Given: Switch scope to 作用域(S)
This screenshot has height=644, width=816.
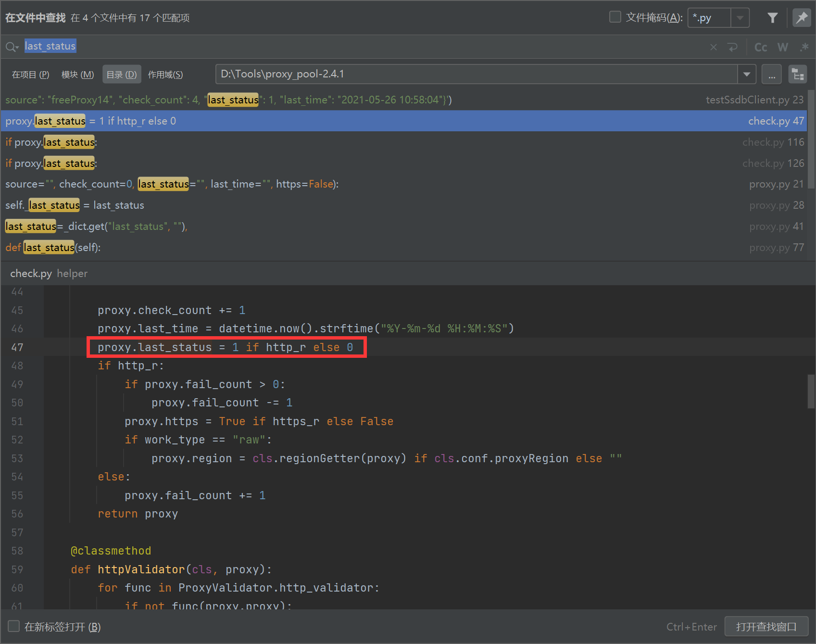Looking at the screenshot, I should click(165, 74).
